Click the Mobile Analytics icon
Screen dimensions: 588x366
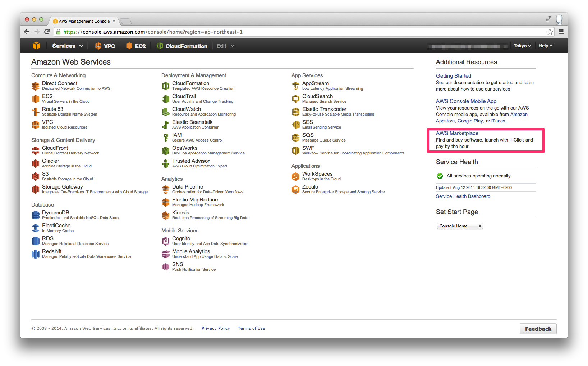165,254
